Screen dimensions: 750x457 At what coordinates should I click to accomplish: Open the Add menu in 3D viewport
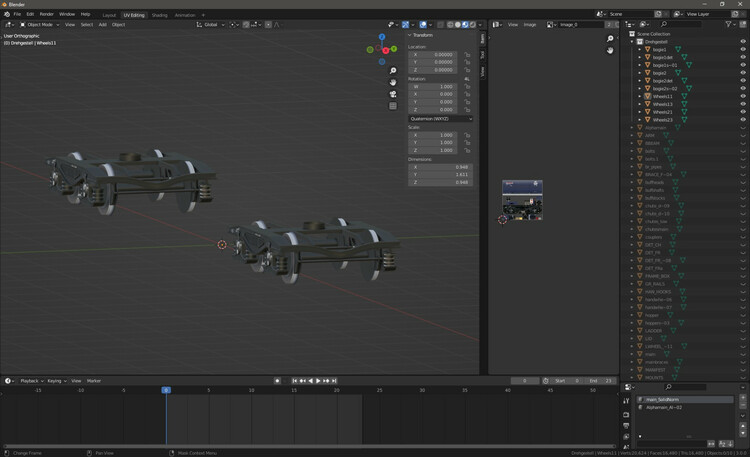(x=102, y=24)
